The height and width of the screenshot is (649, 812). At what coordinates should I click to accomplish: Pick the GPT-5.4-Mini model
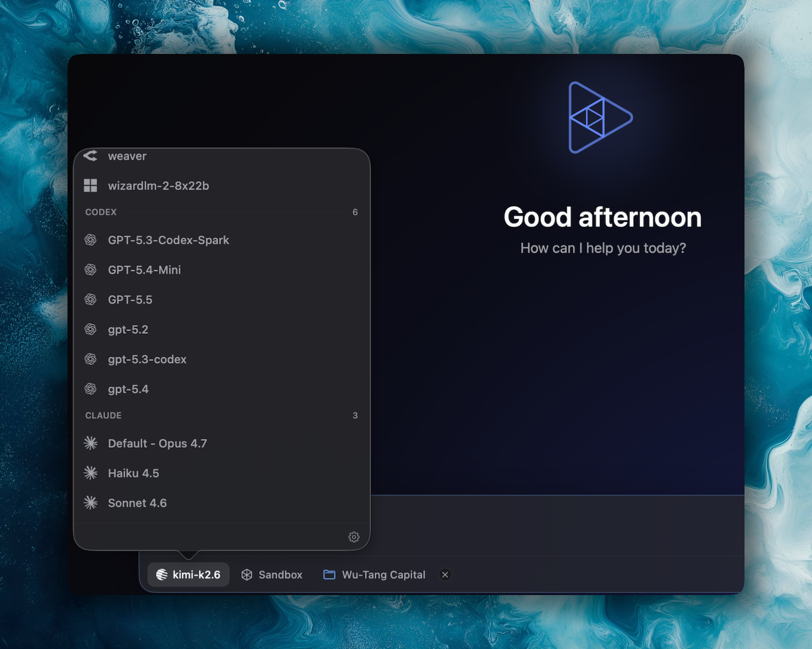(222, 270)
